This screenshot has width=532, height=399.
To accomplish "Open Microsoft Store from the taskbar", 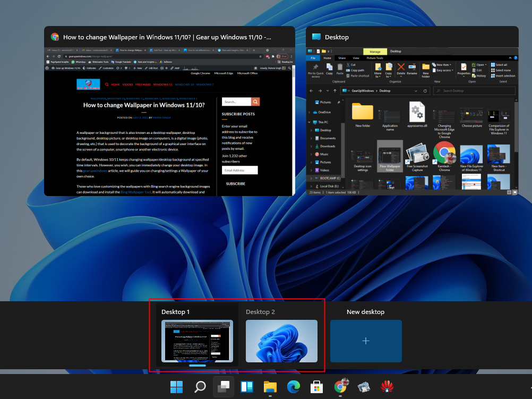I will 317,386.
